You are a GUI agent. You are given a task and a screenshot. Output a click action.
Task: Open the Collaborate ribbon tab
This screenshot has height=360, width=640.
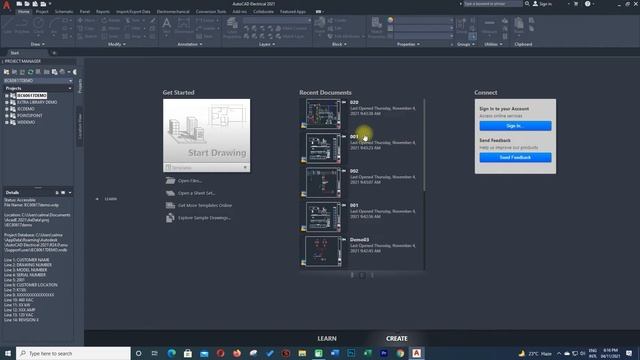[263, 11]
